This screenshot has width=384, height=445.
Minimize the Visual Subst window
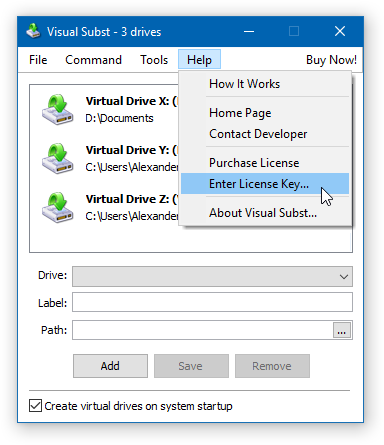[x=249, y=32]
